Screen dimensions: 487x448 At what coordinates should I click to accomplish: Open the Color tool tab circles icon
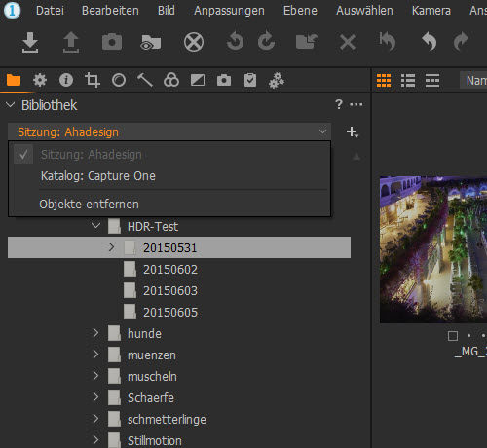[171, 80]
